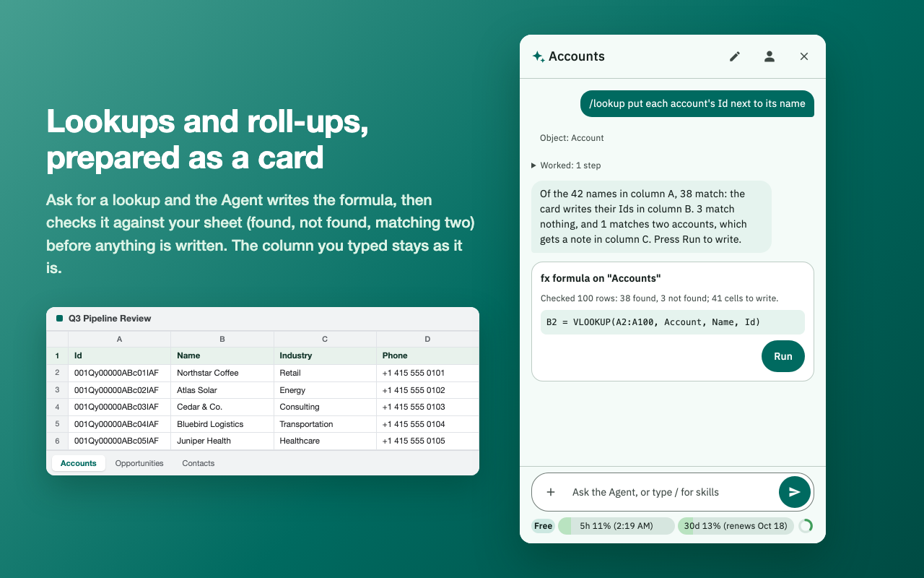Select column C header
Viewport: 924px width, 578px height.
pos(325,339)
